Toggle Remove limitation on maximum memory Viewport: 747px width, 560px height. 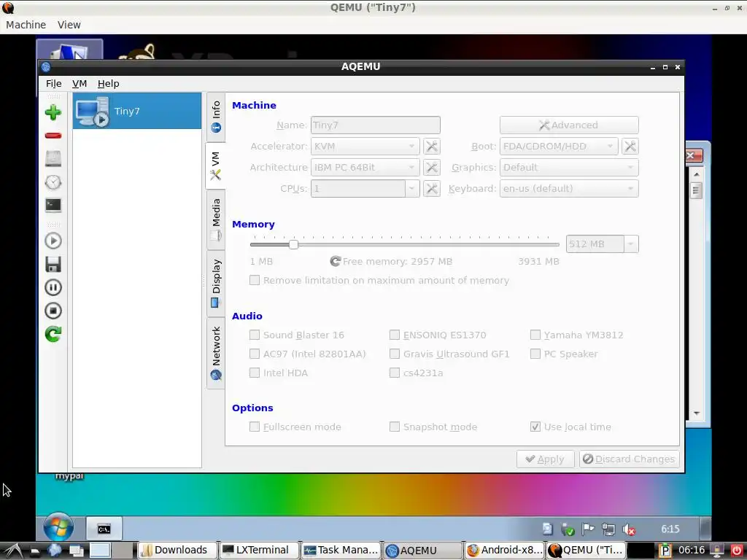coord(255,280)
